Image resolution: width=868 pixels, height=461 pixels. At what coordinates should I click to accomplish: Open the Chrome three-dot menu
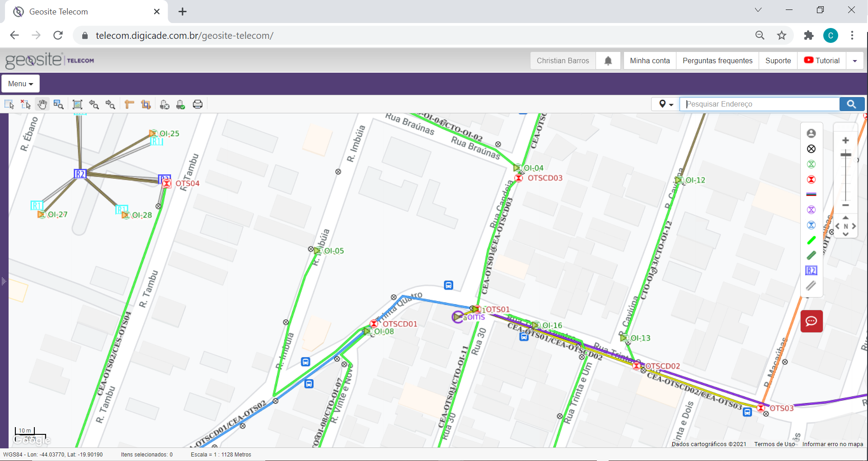pyautogui.click(x=852, y=35)
